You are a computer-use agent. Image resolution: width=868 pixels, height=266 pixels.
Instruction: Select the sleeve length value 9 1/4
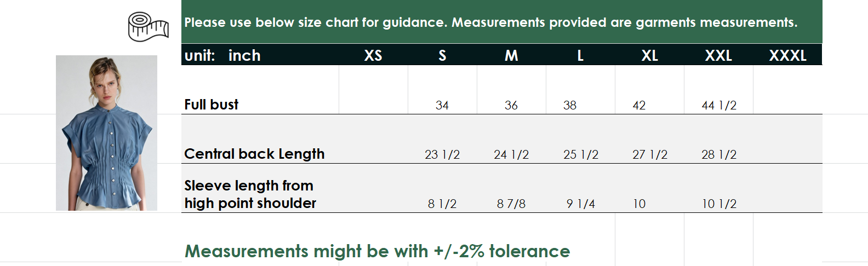coord(581,204)
